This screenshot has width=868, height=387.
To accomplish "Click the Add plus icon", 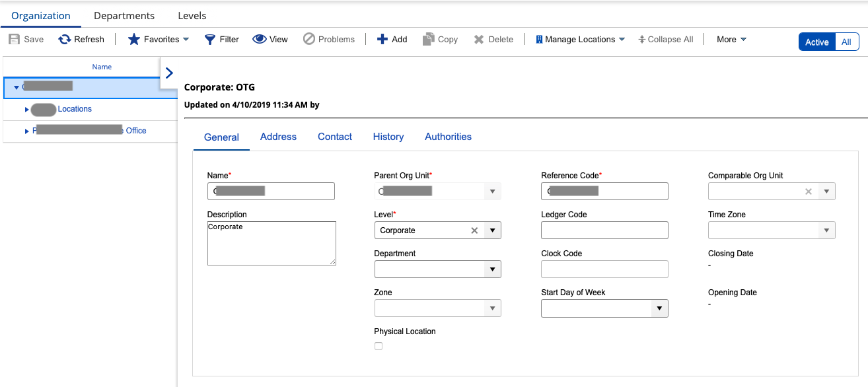I will [382, 40].
